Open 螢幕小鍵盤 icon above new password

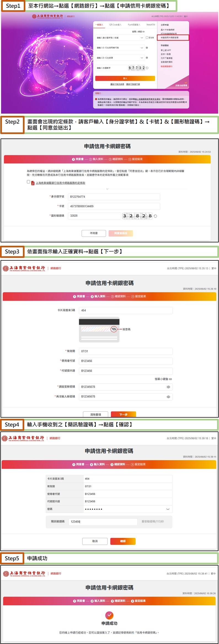click(x=170, y=379)
